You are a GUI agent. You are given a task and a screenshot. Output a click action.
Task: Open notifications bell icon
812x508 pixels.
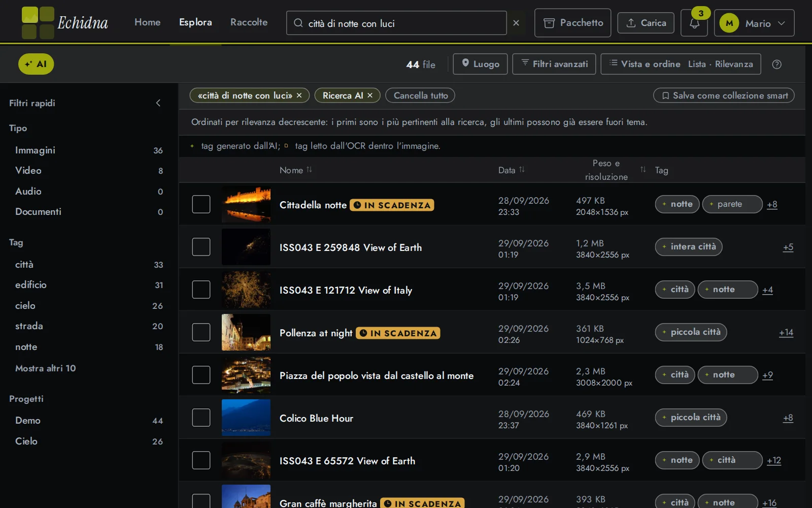694,23
